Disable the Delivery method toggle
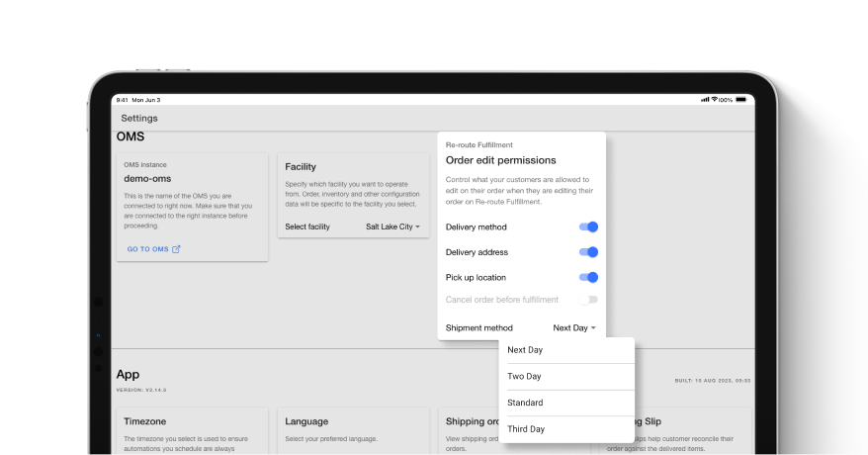This screenshot has width=868, height=455. [x=588, y=227]
